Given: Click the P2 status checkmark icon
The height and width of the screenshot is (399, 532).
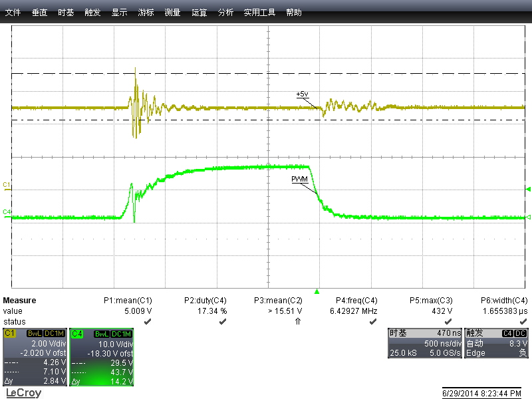Looking at the screenshot, I should (x=223, y=322).
